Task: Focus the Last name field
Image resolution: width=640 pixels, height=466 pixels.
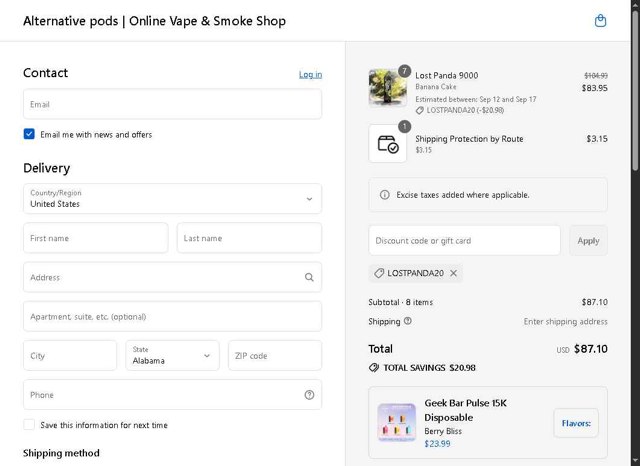Action: click(x=249, y=238)
